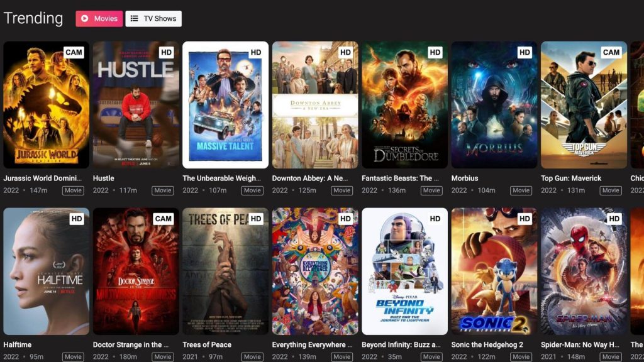The width and height of the screenshot is (644, 362).
Task: Click the '2022 • 136m' text under Fantastic Beasts
Action: pos(384,190)
